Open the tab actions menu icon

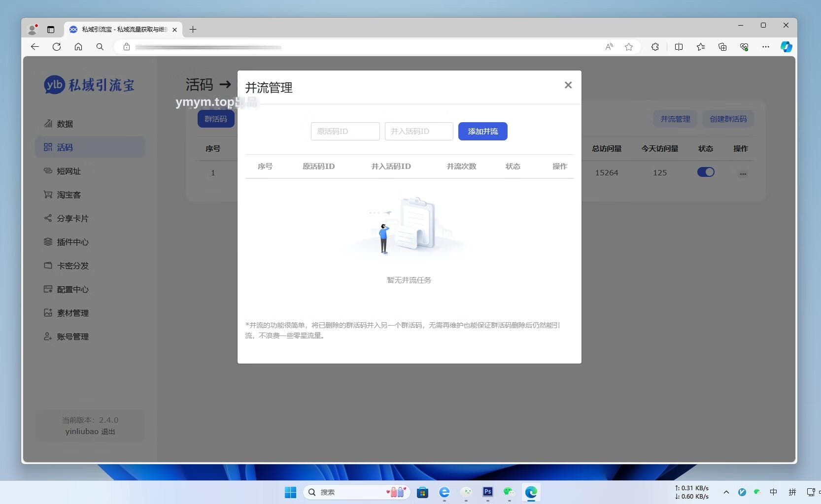pyautogui.click(x=51, y=30)
